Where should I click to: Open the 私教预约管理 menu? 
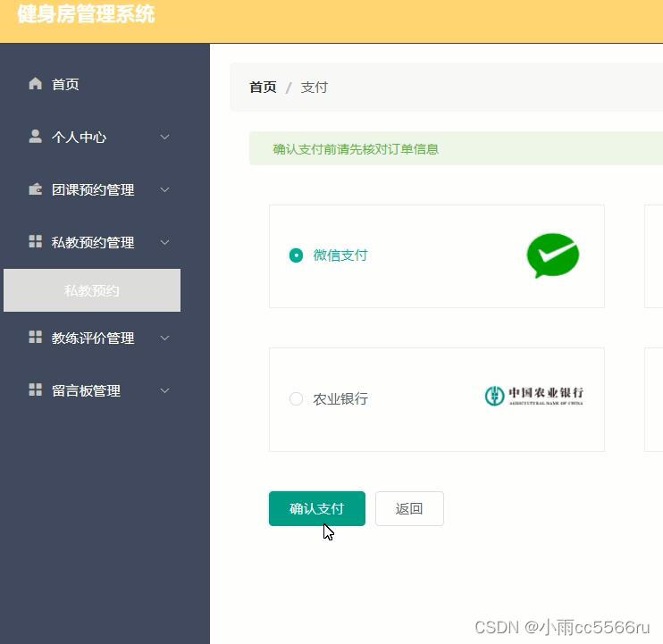point(92,242)
